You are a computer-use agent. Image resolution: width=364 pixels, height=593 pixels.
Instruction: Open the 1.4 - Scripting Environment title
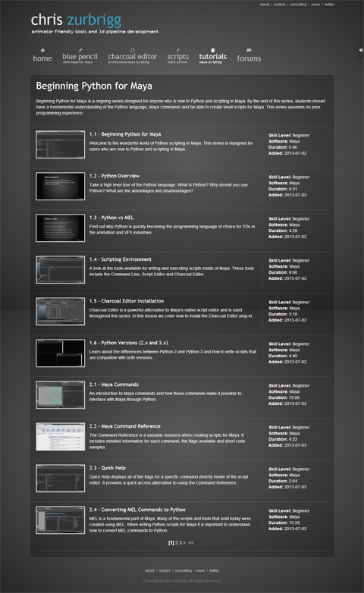click(121, 259)
